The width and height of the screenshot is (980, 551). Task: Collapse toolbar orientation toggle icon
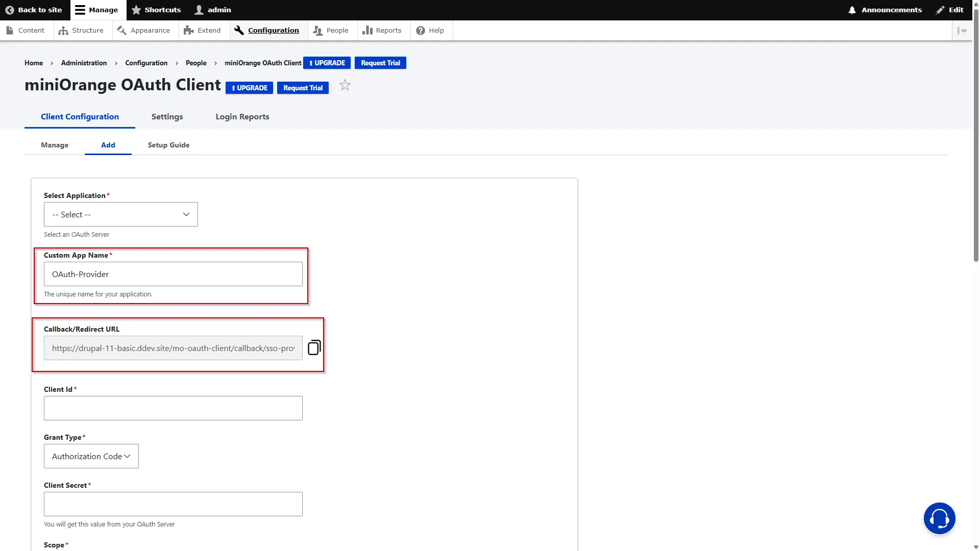point(962,30)
